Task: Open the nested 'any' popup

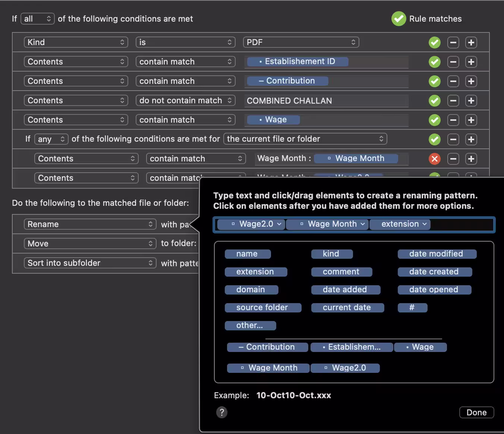Action: point(51,139)
